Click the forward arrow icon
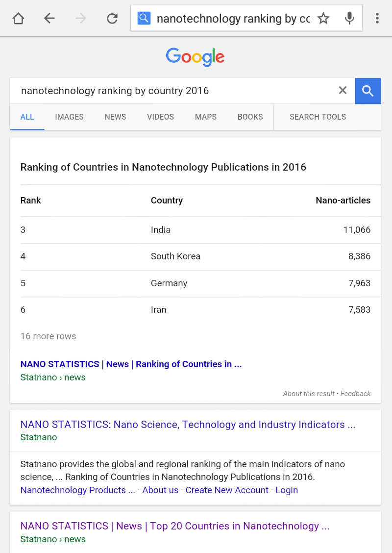392x553 pixels. (81, 18)
